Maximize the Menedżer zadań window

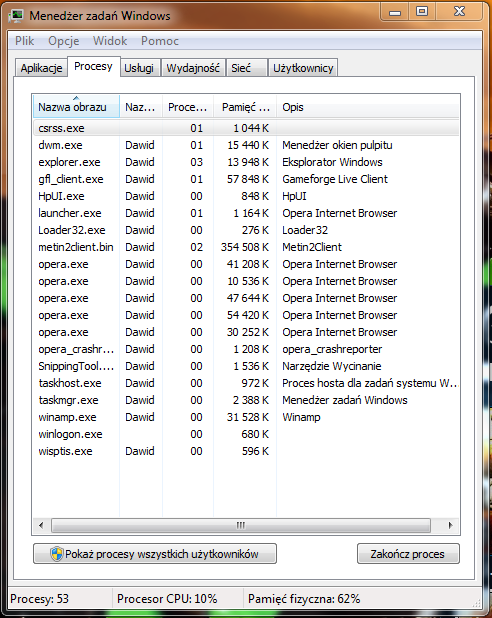(x=422, y=12)
